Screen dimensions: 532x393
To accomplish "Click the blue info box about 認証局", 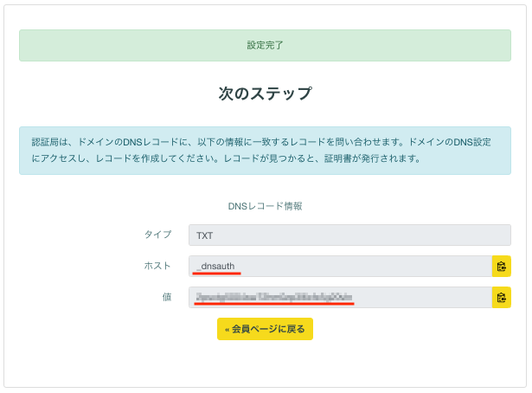I will [265, 151].
